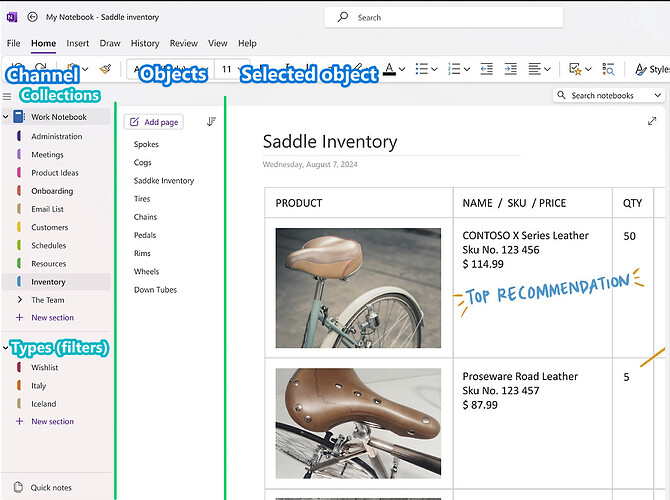Switch to the Draw tab
This screenshot has width=670, height=500.
point(110,43)
